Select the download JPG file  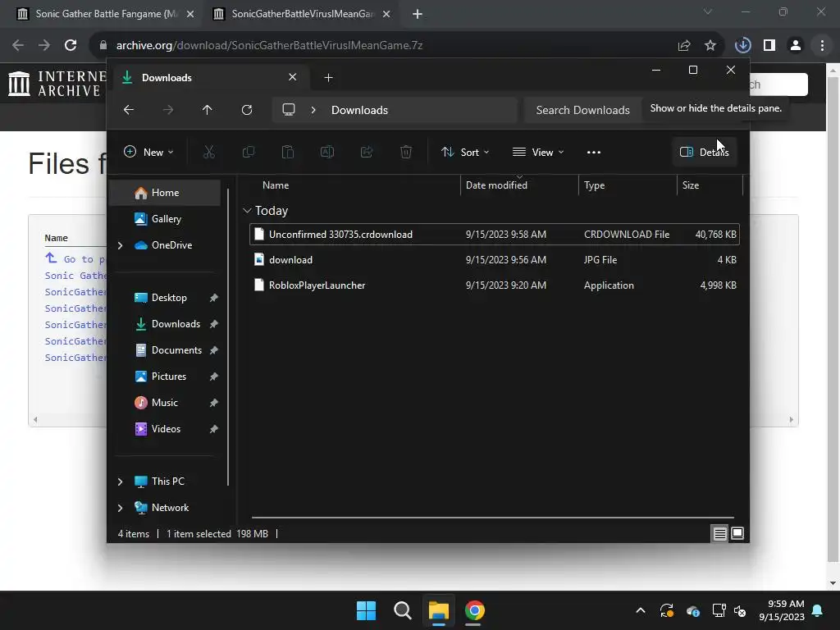point(495,260)
